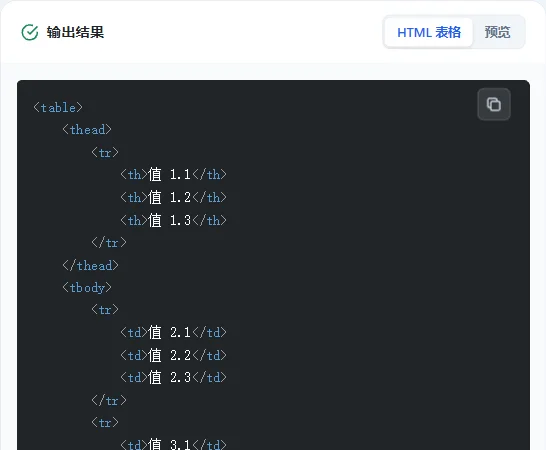The height and width of the screenshot is (450, 546).
Task: Open the 预览 tab
Action: pyautogui.click(x=497, y=32)
